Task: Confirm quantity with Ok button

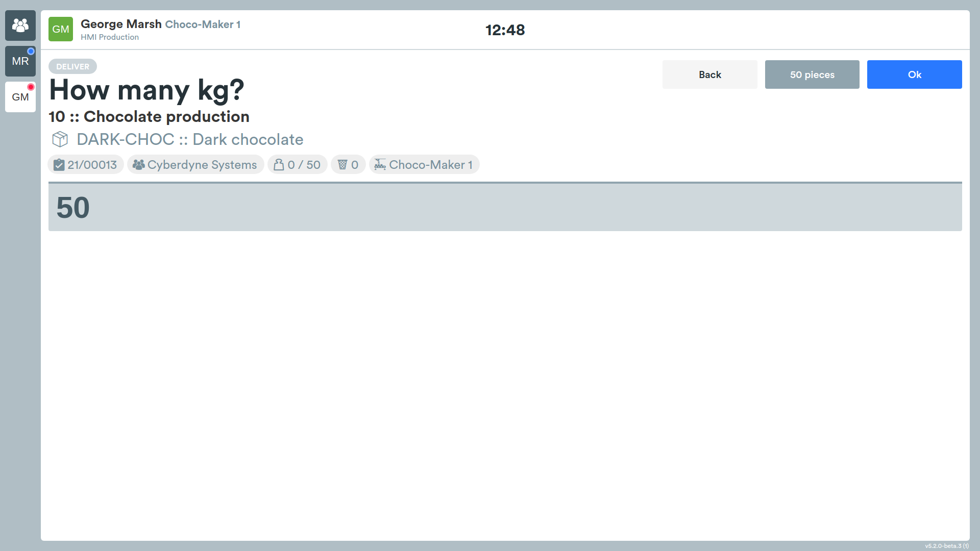Action: (915, 74)
